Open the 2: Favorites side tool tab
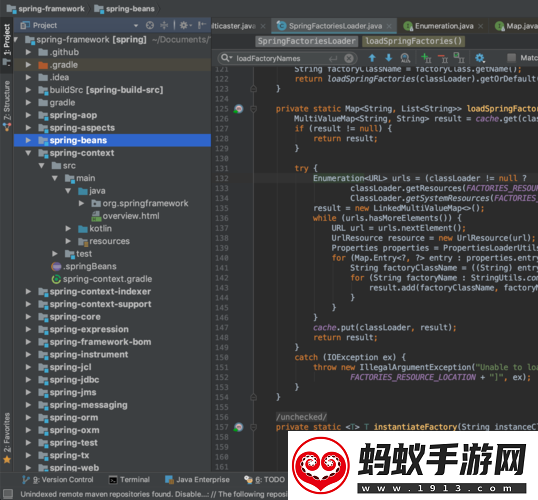This screenshot has width=538, height=500. click(x=7, y=438)
